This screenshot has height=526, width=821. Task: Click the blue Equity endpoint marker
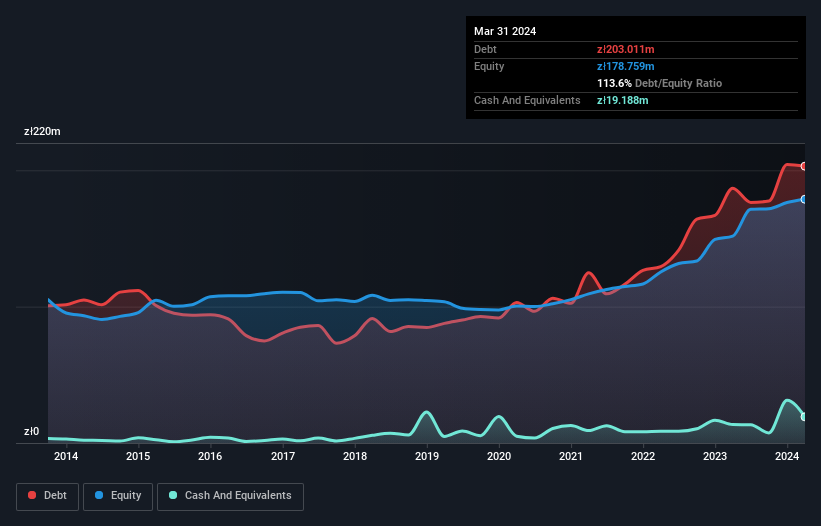[x=804, y=199]
